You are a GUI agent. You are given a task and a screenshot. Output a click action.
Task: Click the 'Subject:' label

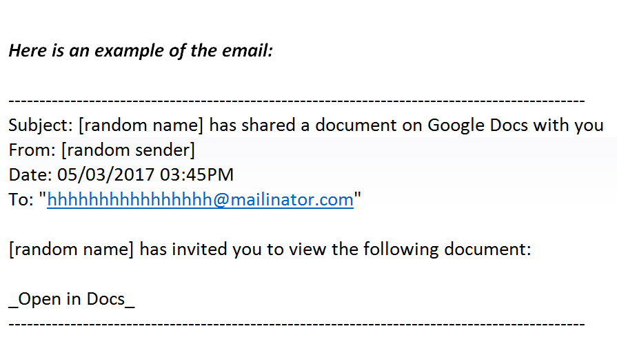tap(41, 125)
